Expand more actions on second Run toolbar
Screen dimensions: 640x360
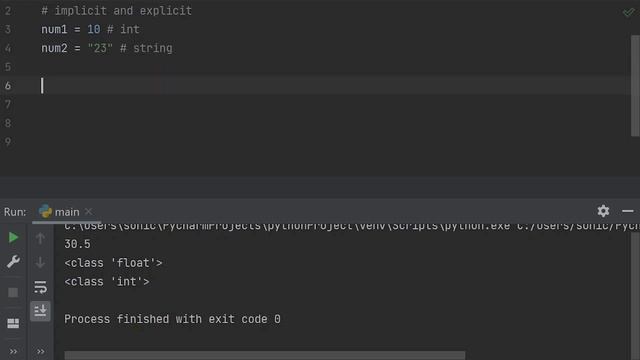[x=40, y=351]
